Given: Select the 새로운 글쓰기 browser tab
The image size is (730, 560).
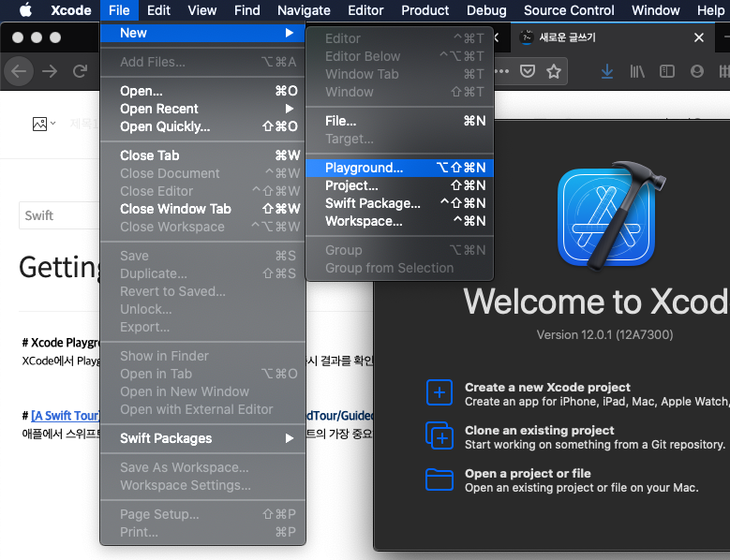Looking at the screenshot, I should click(612, 37).
